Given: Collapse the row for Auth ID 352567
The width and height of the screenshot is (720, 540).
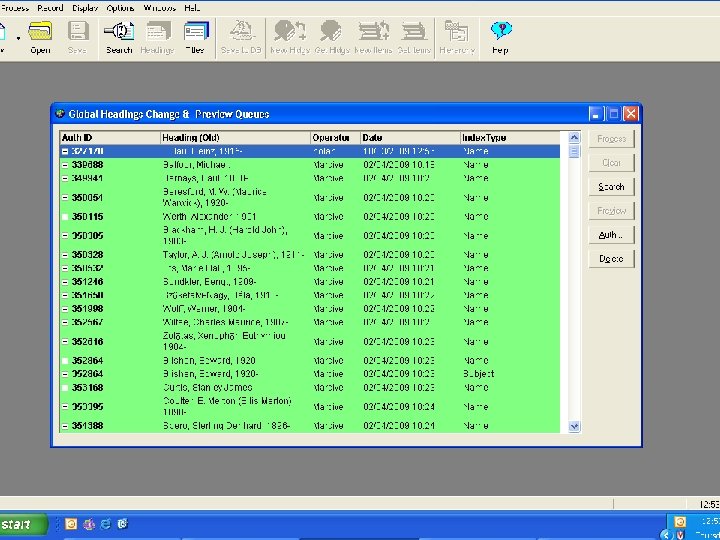Looking at the screenshot, I should (65, 322).
